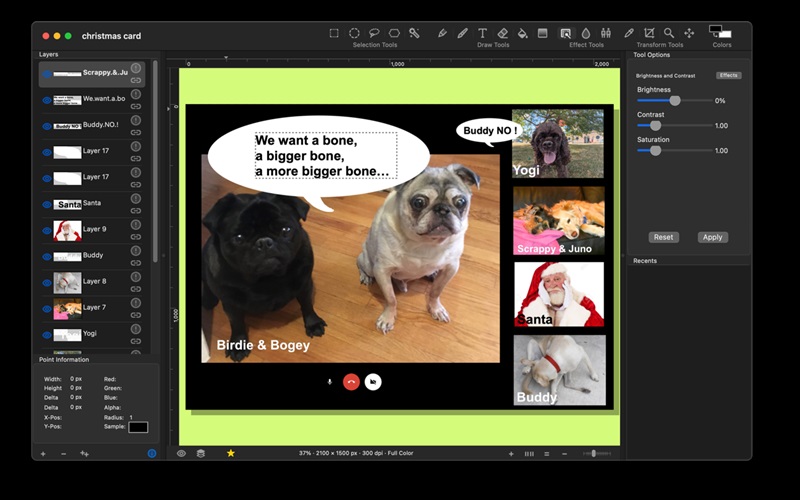Open info for Scrappy.&.Ju layer
Viewport: 800px width, 500px height.
point(136,68)
